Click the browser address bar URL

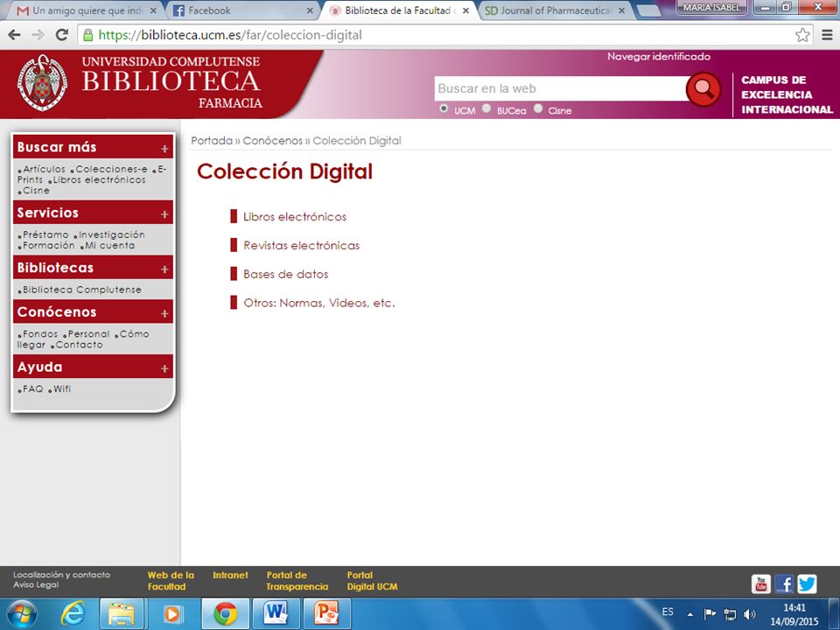[230, 35]
